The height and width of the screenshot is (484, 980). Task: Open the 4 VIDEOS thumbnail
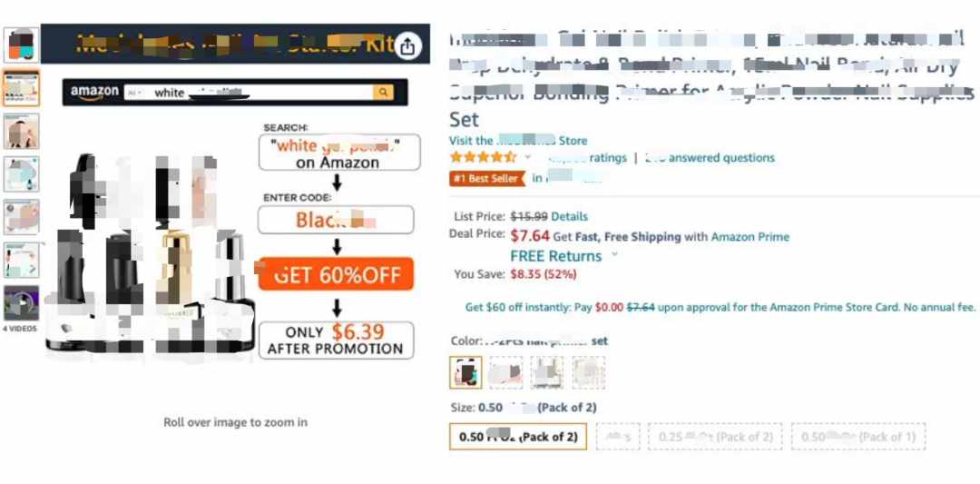[21, 303]
